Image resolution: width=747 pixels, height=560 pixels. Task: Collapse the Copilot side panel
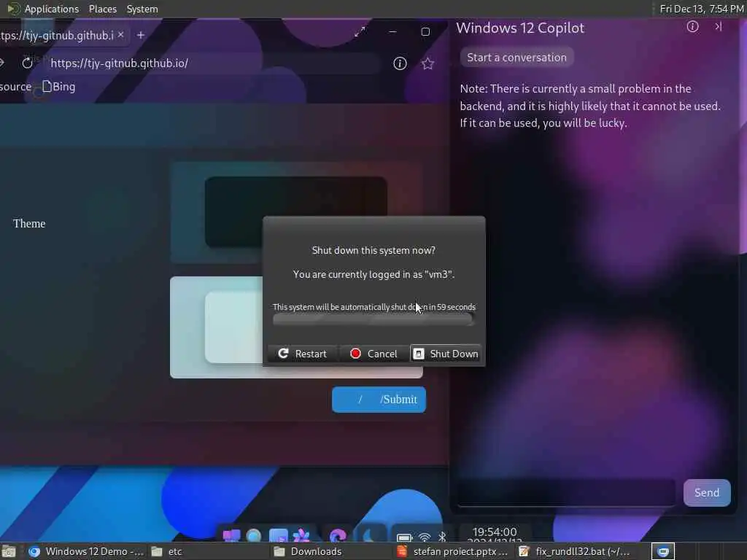[719, 27]
